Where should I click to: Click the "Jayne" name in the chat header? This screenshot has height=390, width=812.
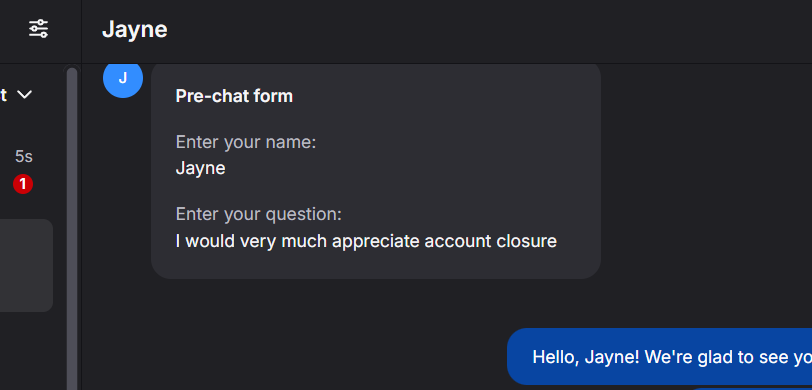click(x=135, y=30)
